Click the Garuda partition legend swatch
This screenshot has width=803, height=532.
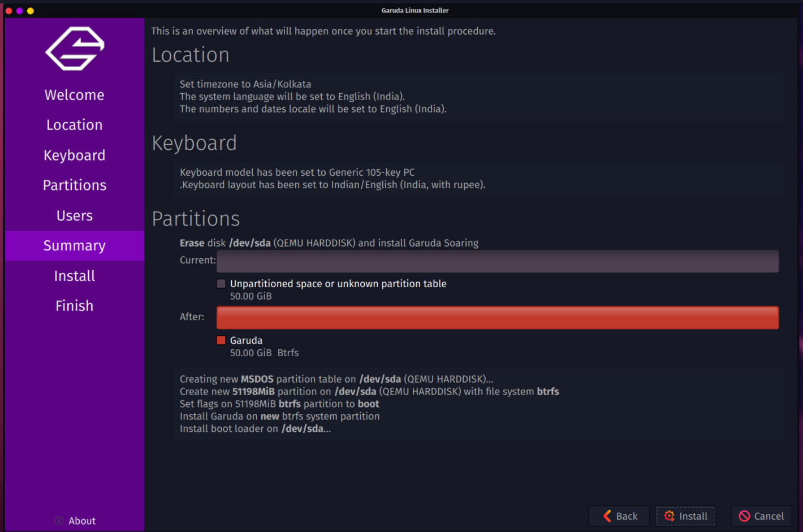[221, 340]
